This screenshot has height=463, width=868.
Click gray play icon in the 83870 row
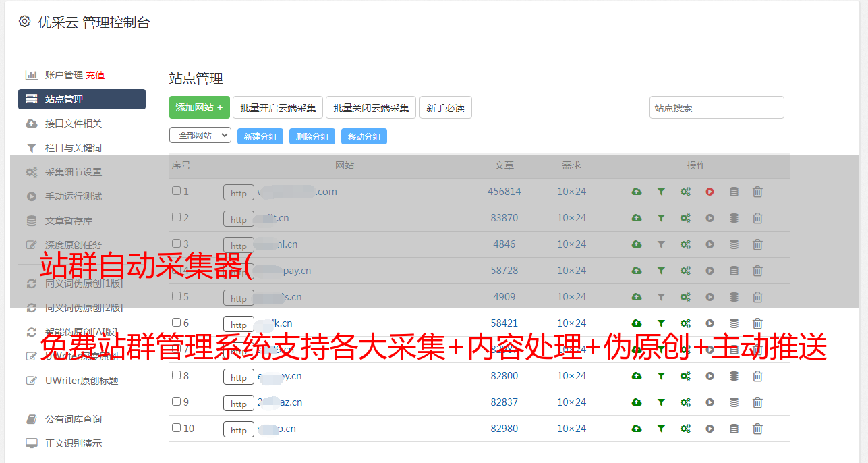click(x=710, y=218)
